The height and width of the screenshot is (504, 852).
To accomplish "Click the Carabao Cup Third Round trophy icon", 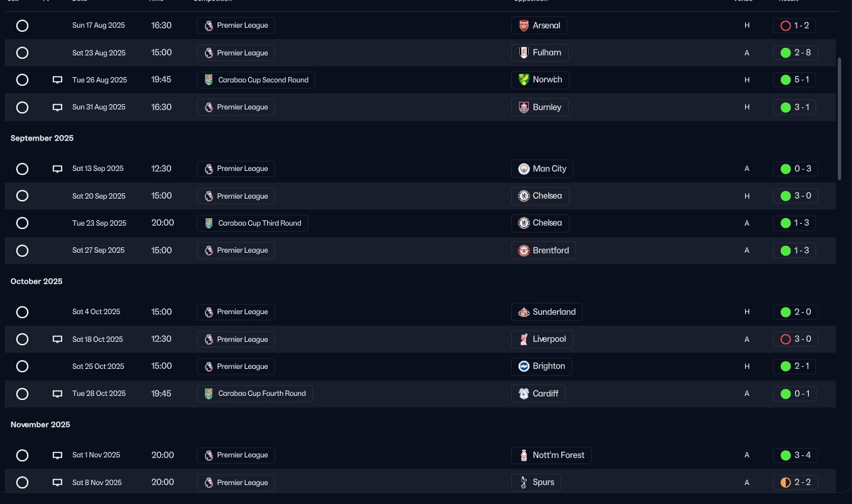I will (208, 223).
